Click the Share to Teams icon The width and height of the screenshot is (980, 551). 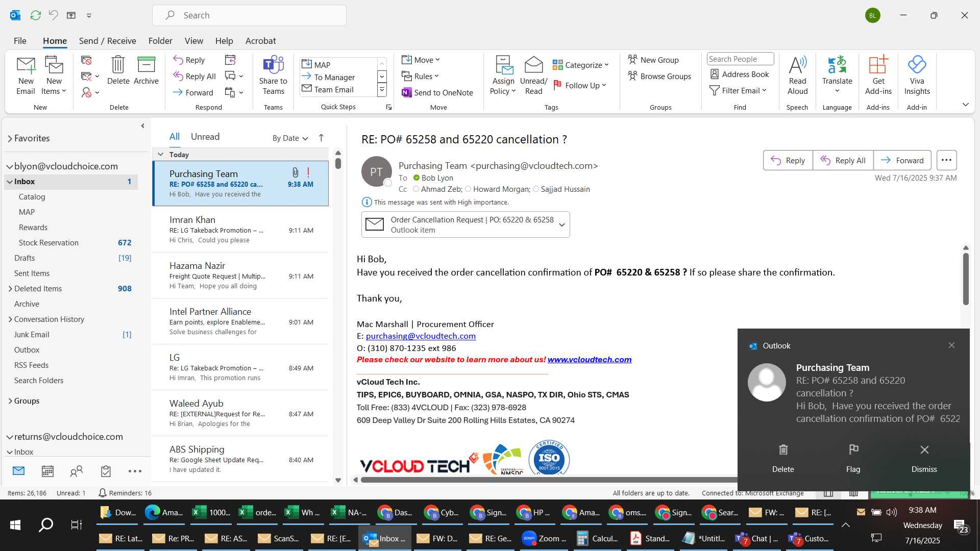point(273,76)
